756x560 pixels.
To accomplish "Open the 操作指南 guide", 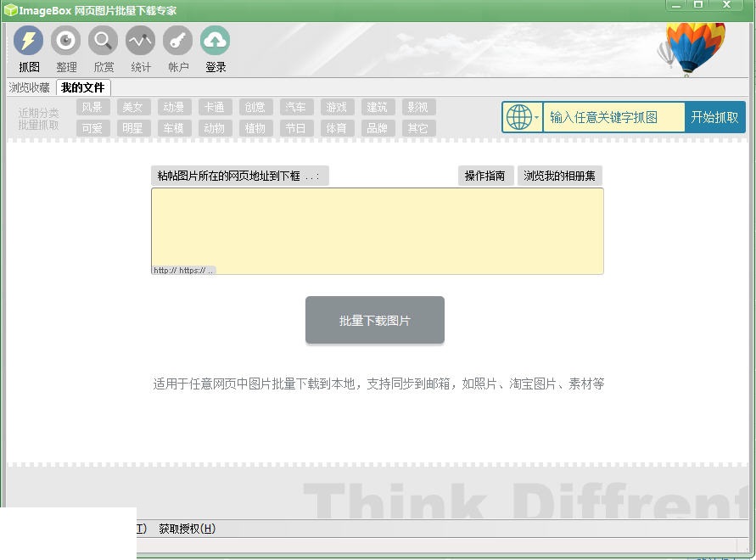I will tap(485, 176).
